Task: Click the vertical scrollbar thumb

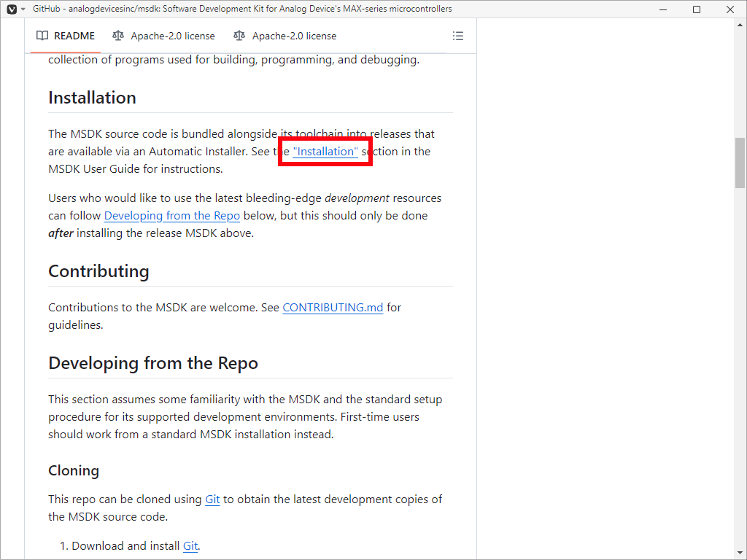Action: point(740,163)
